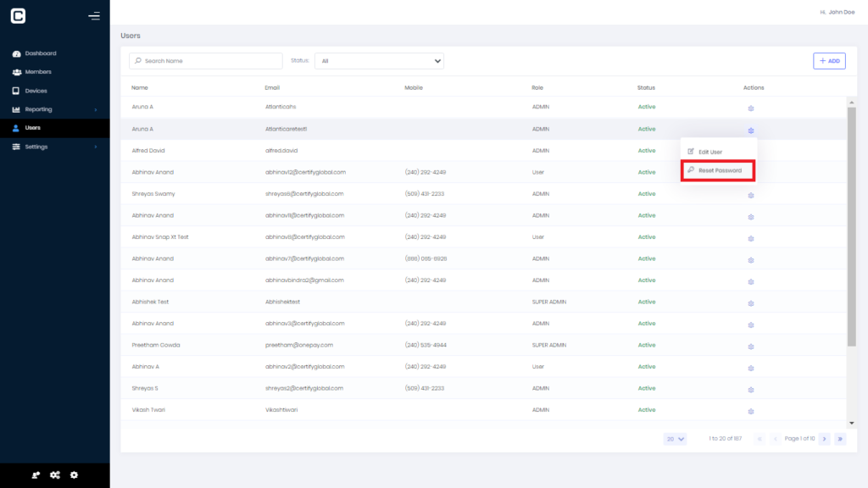Click the settings gear icon on Preetham Gowda's row

point(750,347)
